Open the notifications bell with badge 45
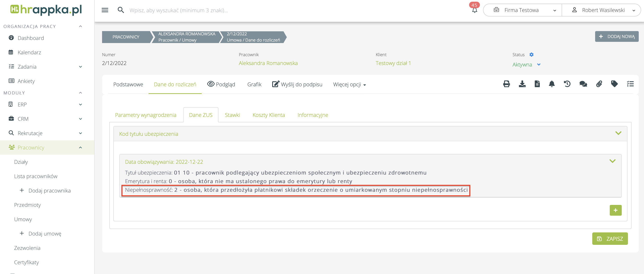The height and width of the screenshot is (274, 644). coord(475,10)
